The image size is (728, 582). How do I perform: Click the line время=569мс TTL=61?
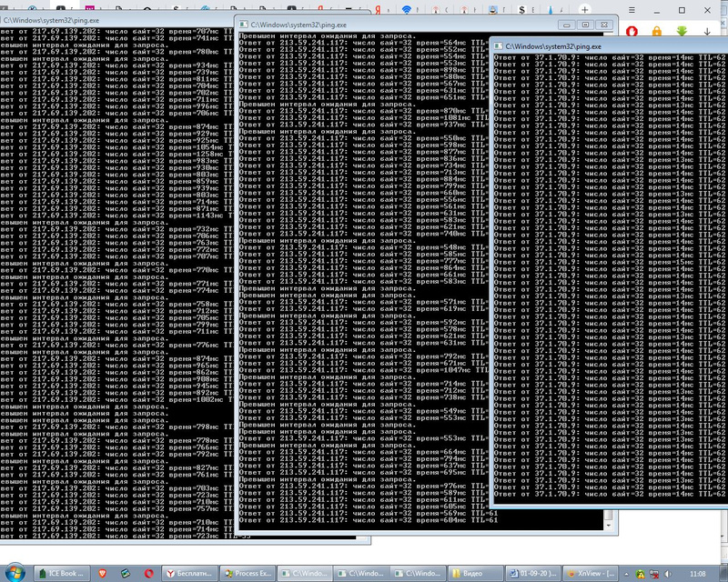(369, 513)
